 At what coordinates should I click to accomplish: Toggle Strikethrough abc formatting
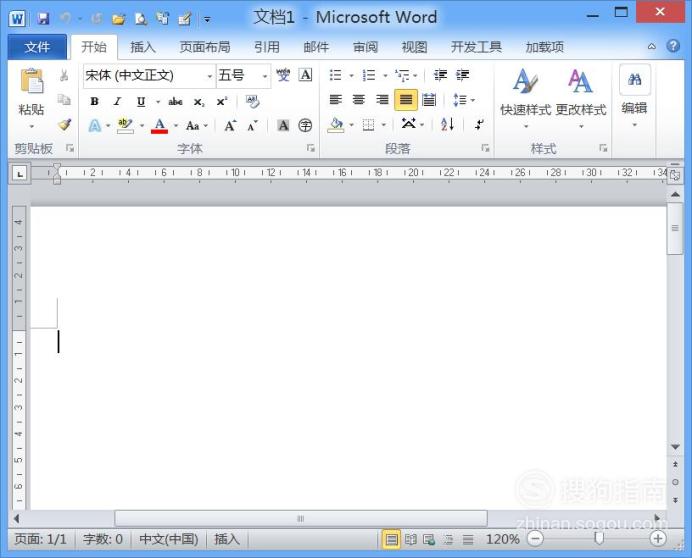[175, 102]
